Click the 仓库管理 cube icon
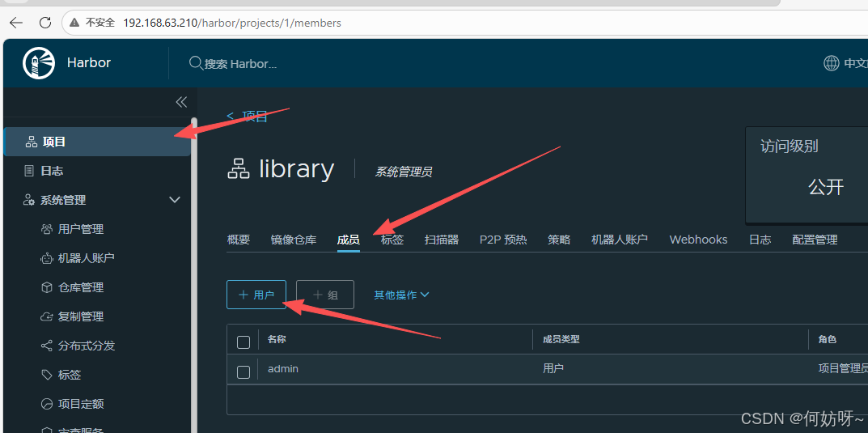 click(47, 287)
